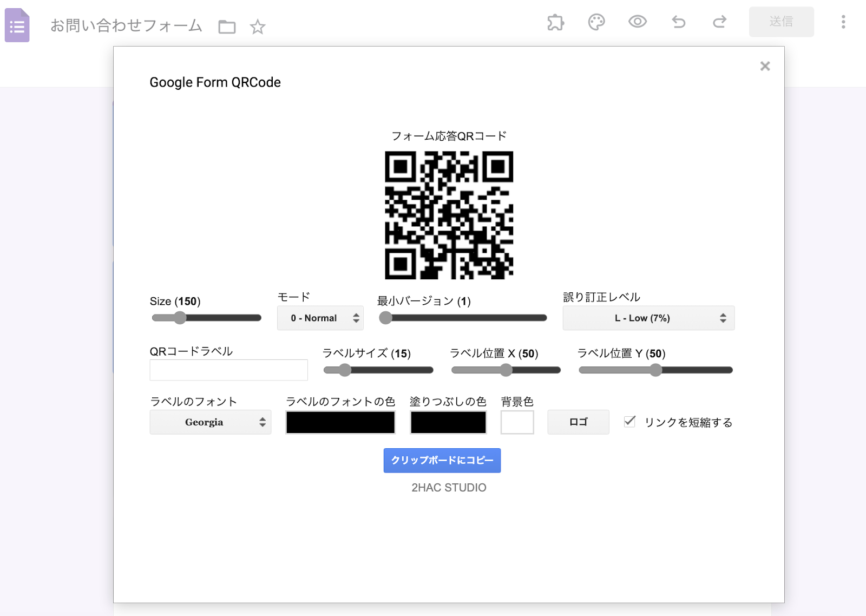Open the 2HAC STUDIO link
Viewport: 866px width, 616px height.
pos(449,488)
